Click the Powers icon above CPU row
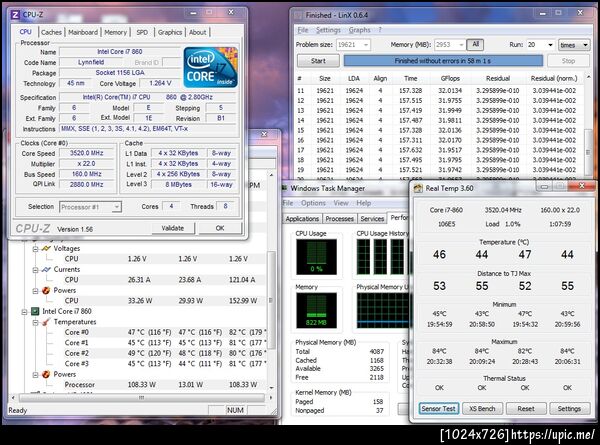The height and width of the screenshot is (445, 600). point(46,290)
